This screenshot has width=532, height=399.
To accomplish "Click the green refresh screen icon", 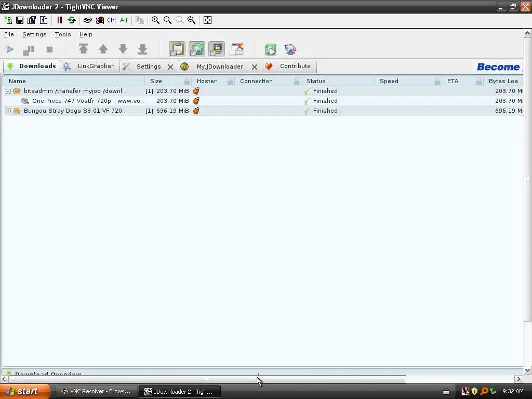I will [72, 20].
